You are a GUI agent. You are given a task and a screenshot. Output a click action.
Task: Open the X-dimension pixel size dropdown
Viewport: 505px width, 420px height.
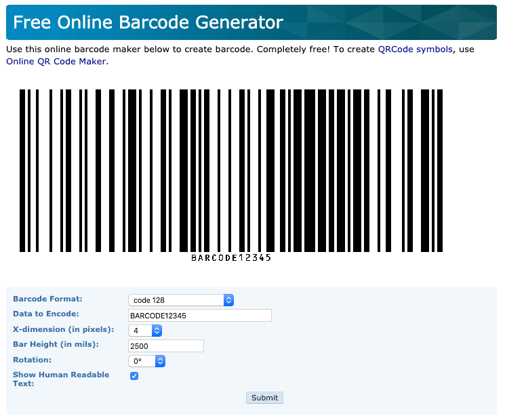coord(145,331)
